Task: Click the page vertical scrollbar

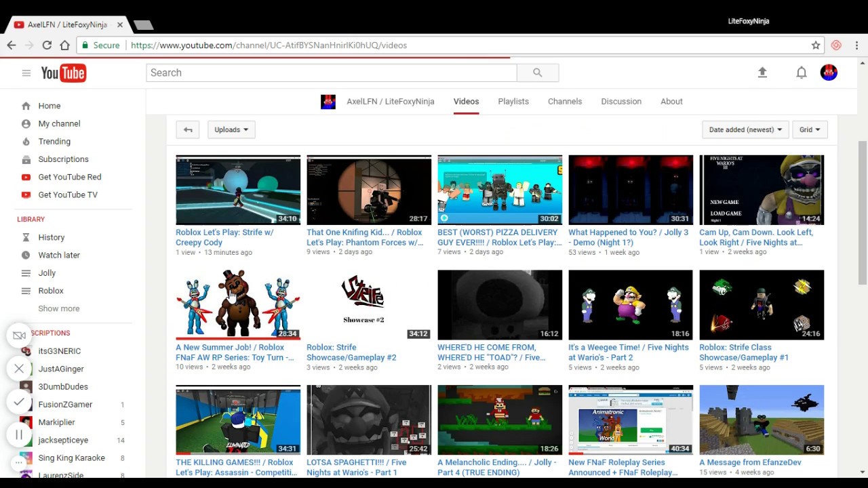Action: (862, 213)
